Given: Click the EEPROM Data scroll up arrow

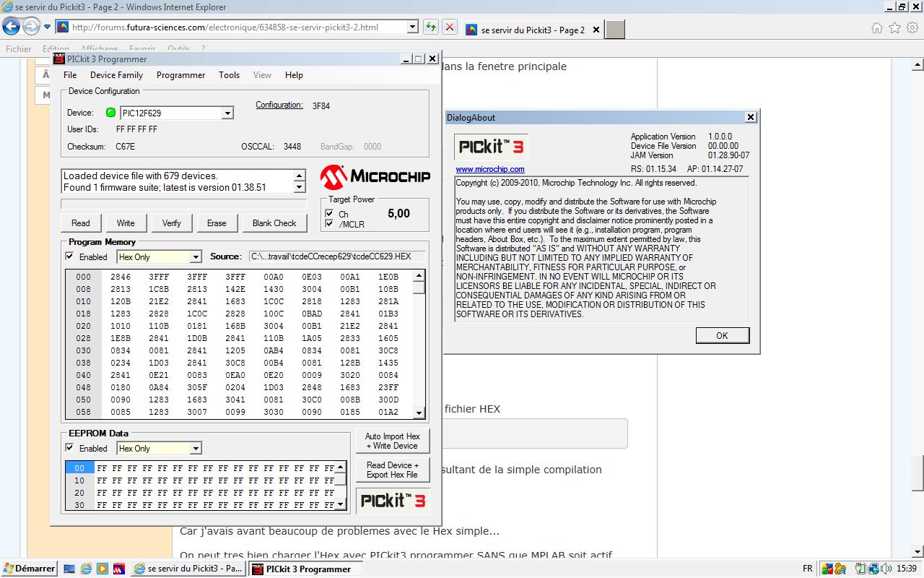Looking at the screenshot, I should coord(341,466).
